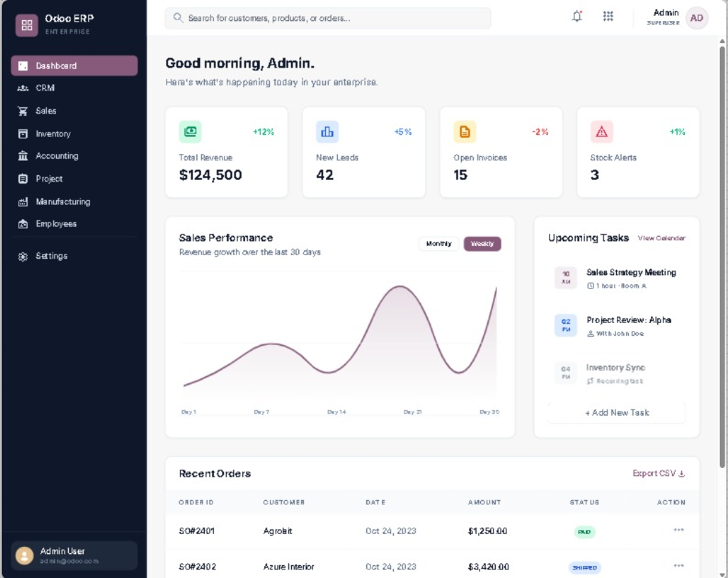Click the search magnifier icon
The width and height of the screenshot is (728, 578).
tap(178, 17)
